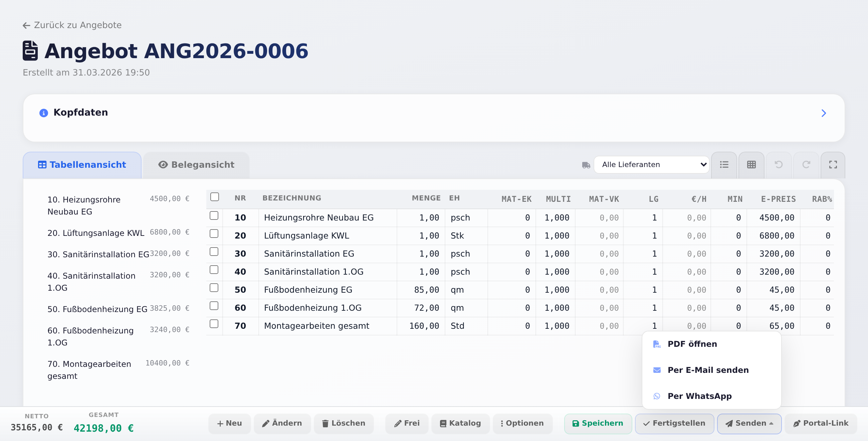
Task: Click Menge cell 85,00
Action: click(x=421, y=290)
